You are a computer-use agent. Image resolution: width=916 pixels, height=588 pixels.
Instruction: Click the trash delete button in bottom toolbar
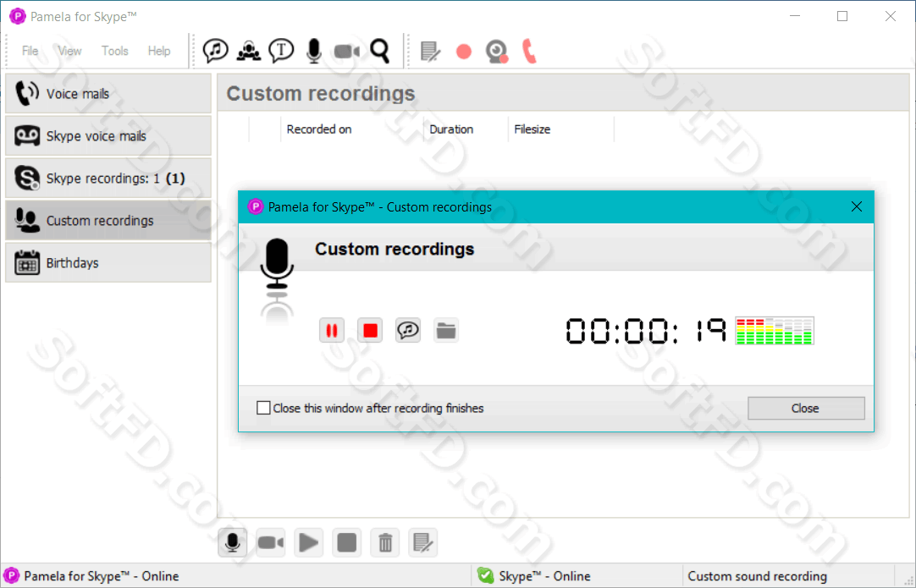click(385, 543)
